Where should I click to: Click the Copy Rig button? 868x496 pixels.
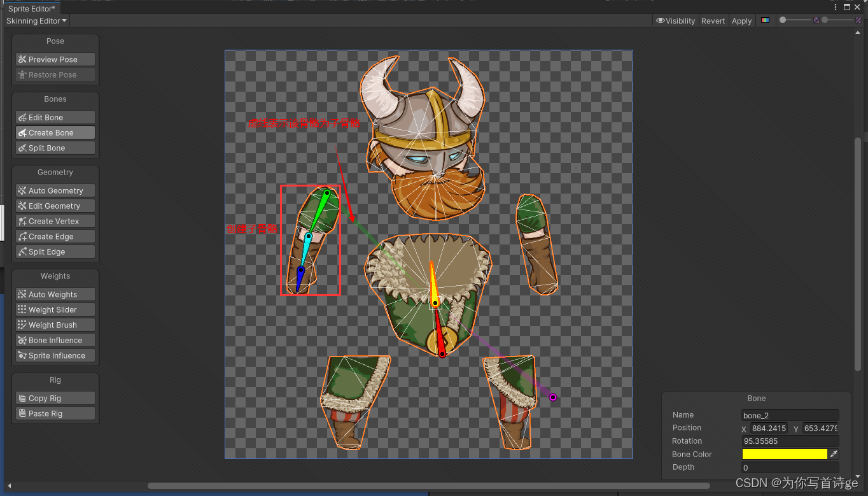[x=55, y=398]
